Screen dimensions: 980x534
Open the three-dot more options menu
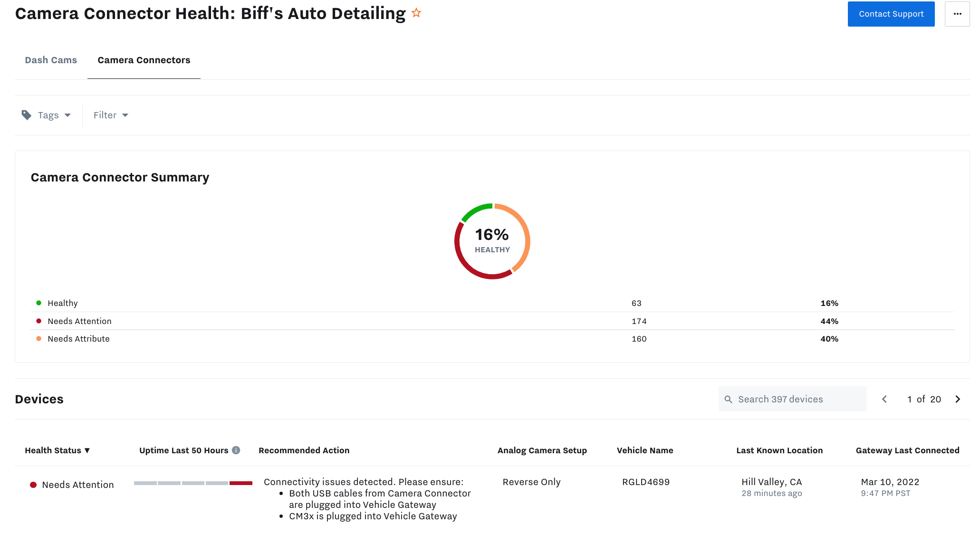point(957,14)
